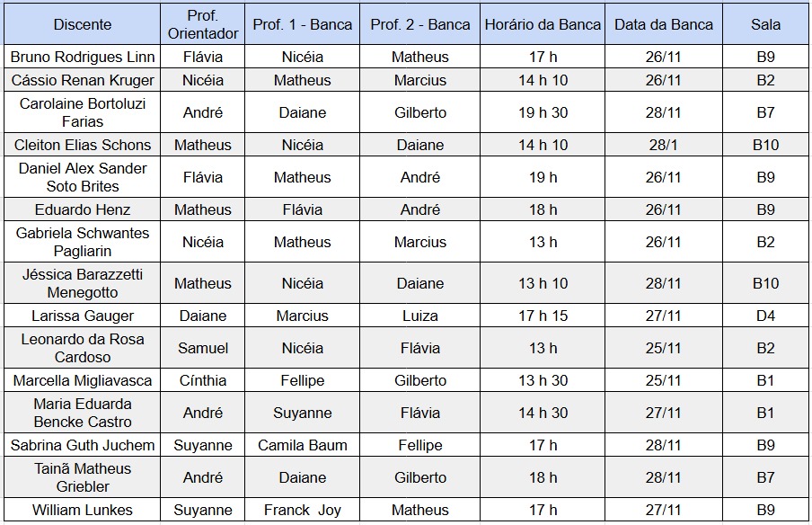
Task: Select the Bruno Rodrigues Linn cell
Action: tap(83, 57)
